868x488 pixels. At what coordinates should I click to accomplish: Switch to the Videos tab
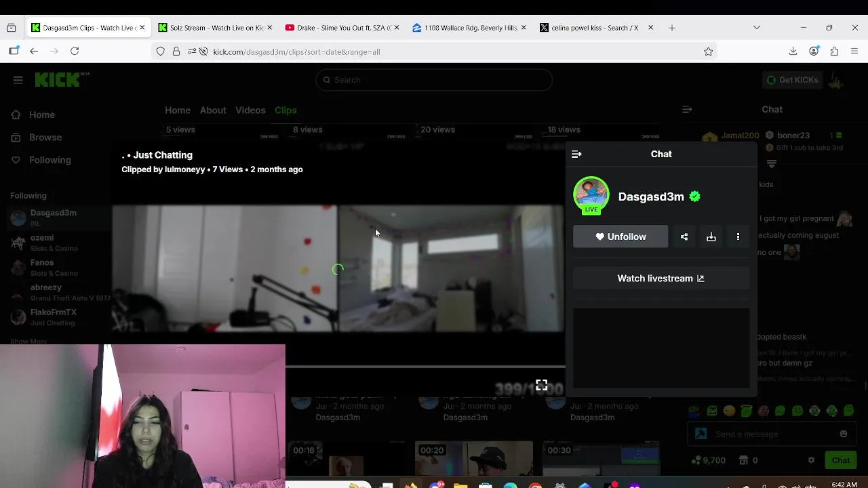(250, 110)
